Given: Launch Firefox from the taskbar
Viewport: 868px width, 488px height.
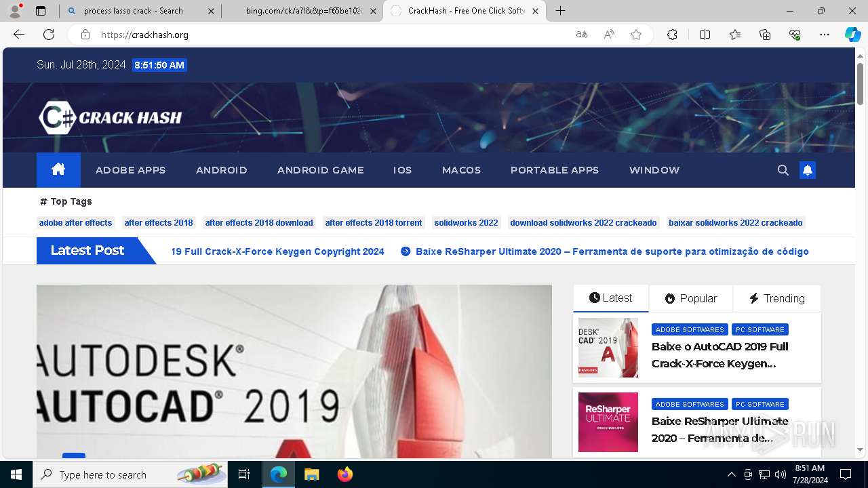Looking at the screenshot, I should coord(345,474).
